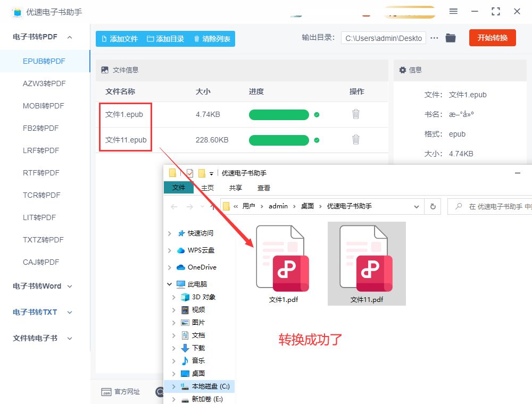Select RTF转PDF in sidebar
The height and width of the screenshot is (404, 532).
click(x=41, y=173)
